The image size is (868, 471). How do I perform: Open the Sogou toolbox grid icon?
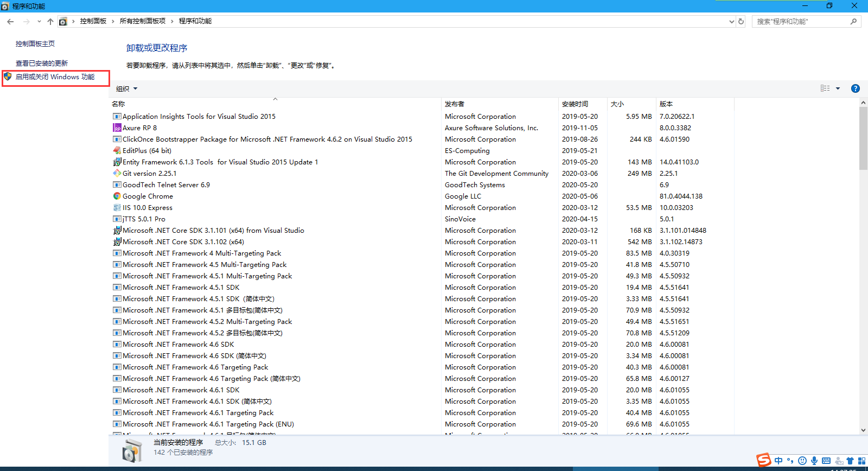pyautogui.click(x=861, y=461)
